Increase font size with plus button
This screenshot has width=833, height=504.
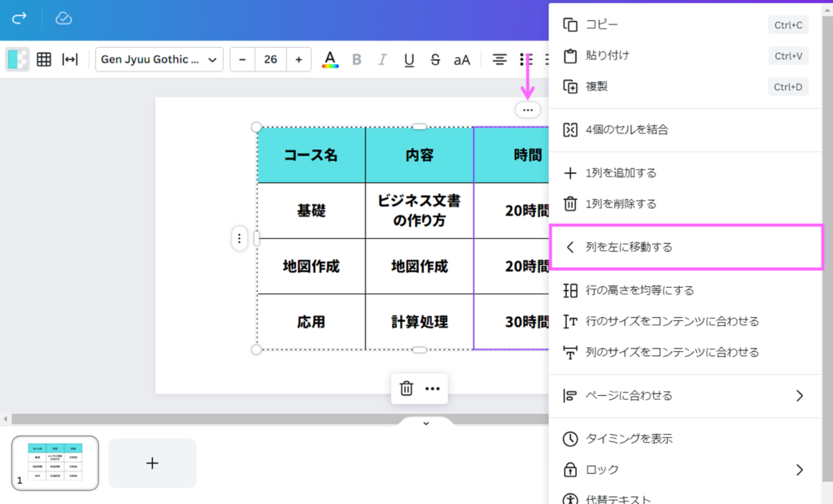tap(299, 59)
